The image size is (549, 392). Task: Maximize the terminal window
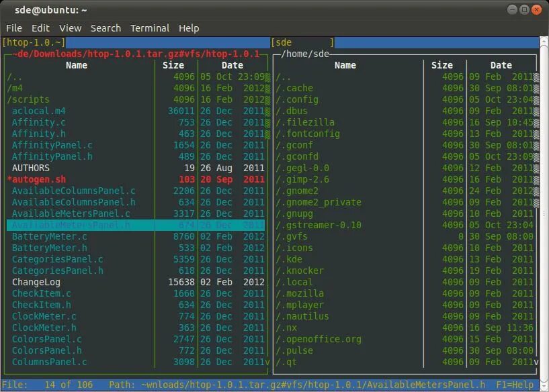[x=524, y=9]
